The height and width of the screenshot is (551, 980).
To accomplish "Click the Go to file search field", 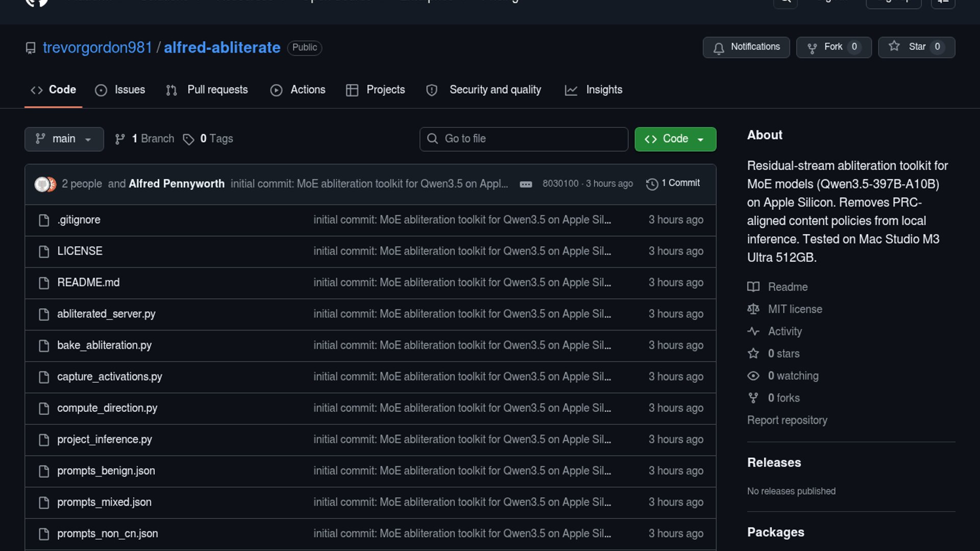I will (524, 139).
